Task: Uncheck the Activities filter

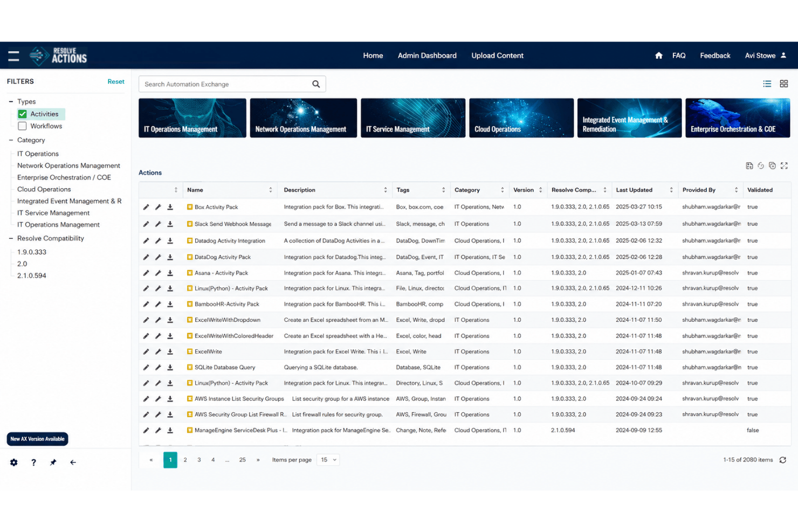Action: click(22, 114)
